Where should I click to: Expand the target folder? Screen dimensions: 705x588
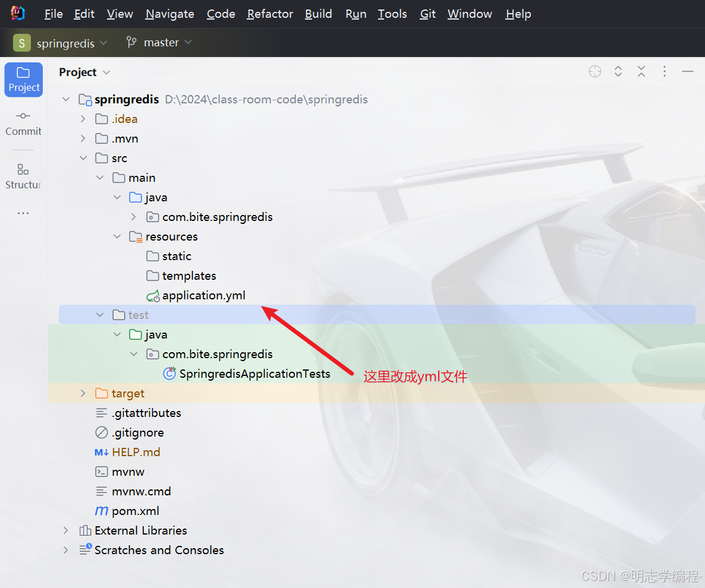83,393
